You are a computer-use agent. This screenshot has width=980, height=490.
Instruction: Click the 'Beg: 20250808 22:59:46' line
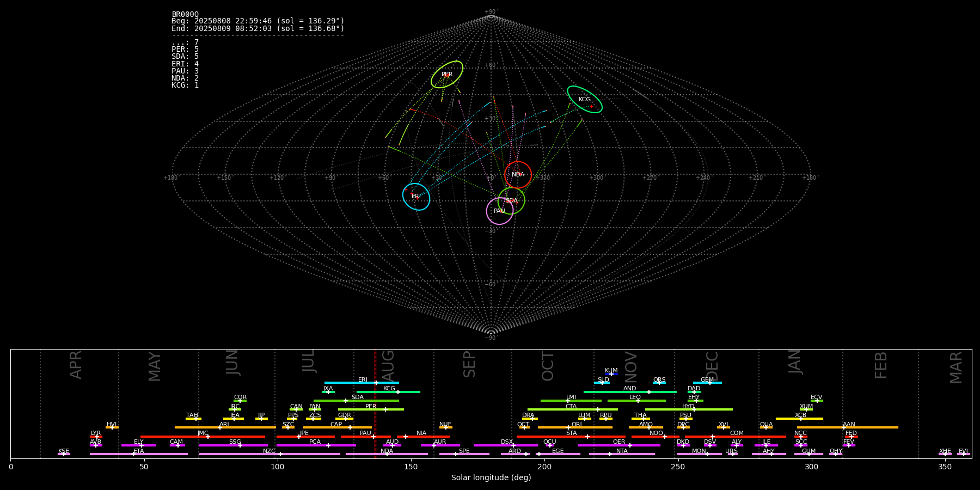(x=258, y=21)
